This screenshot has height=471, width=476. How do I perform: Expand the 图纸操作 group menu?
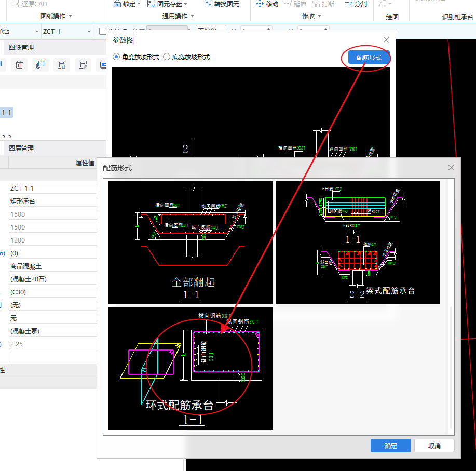click(57, 16)
